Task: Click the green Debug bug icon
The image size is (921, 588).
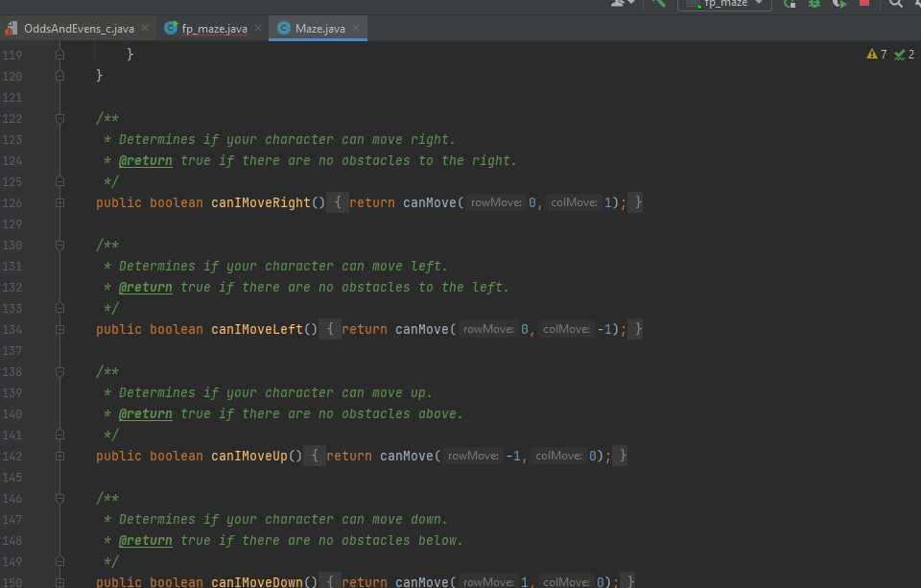Action: coord(815,4)
